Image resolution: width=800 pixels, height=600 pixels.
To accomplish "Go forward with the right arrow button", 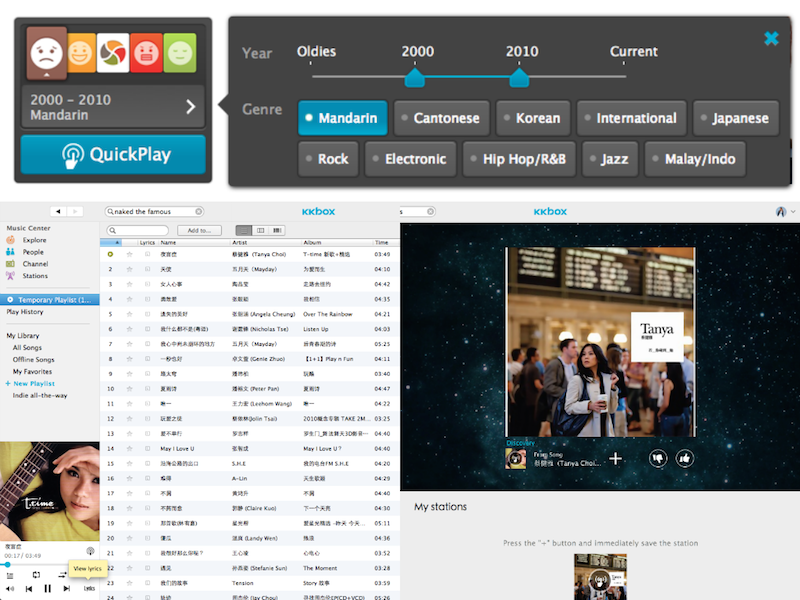I will (75, 211).
